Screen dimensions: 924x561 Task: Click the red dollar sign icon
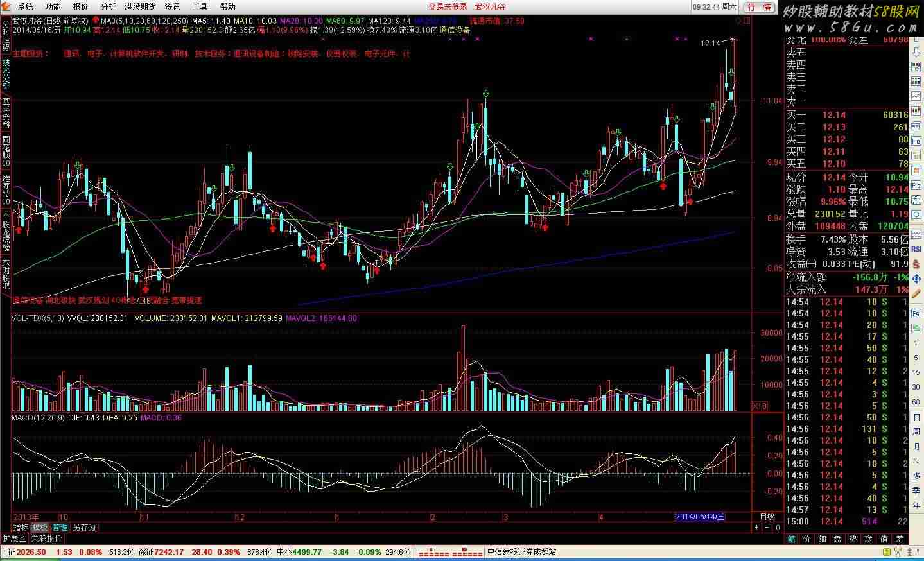tap(916, 266)
